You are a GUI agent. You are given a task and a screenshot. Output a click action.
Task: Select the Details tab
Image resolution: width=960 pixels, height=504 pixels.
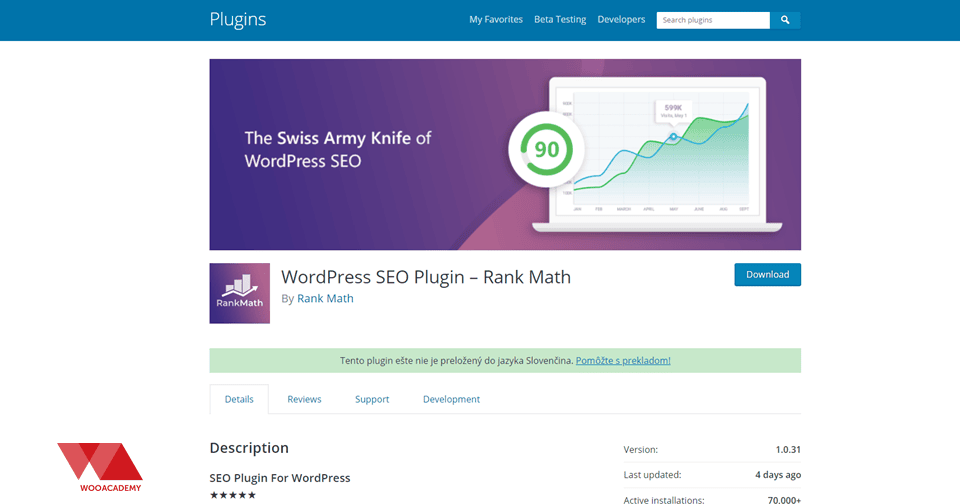(x=239, y=399)
